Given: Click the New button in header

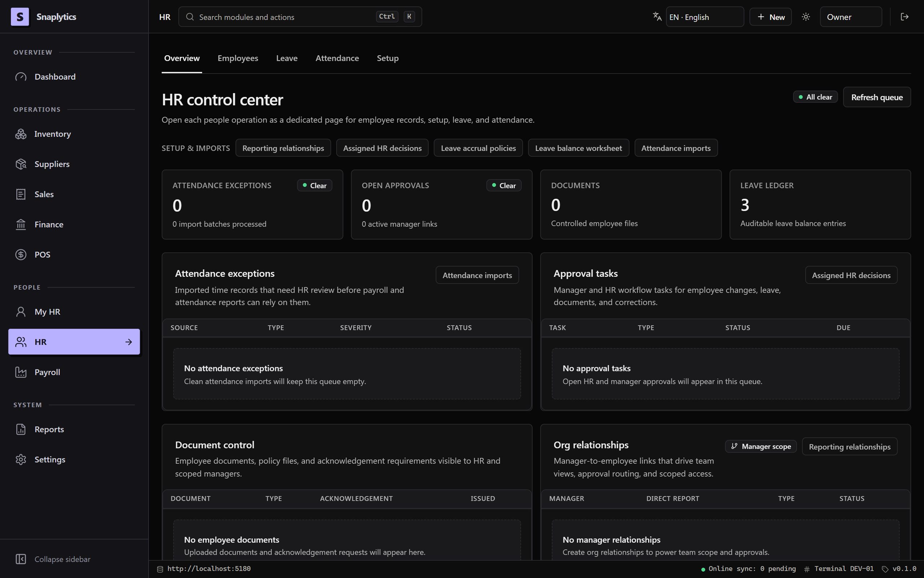Looking at the screenshot, I should [771, 17].
